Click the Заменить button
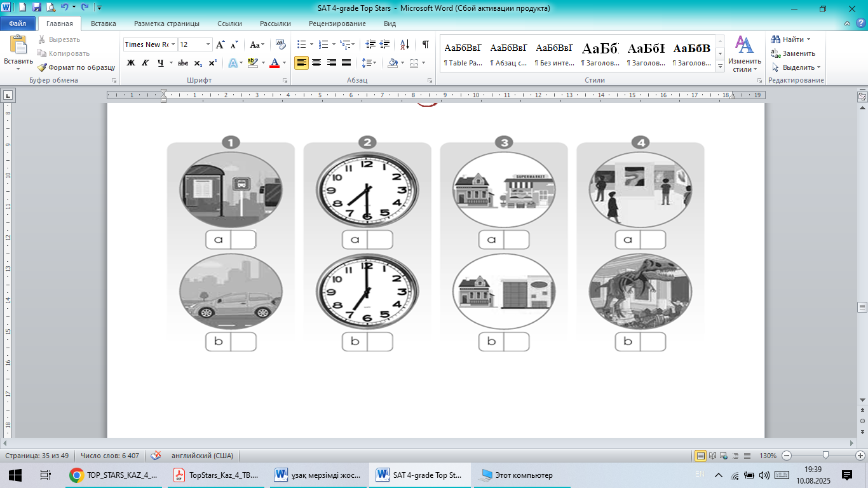The width and height of the screenshot is (868, 488). (x=795, y=53)
